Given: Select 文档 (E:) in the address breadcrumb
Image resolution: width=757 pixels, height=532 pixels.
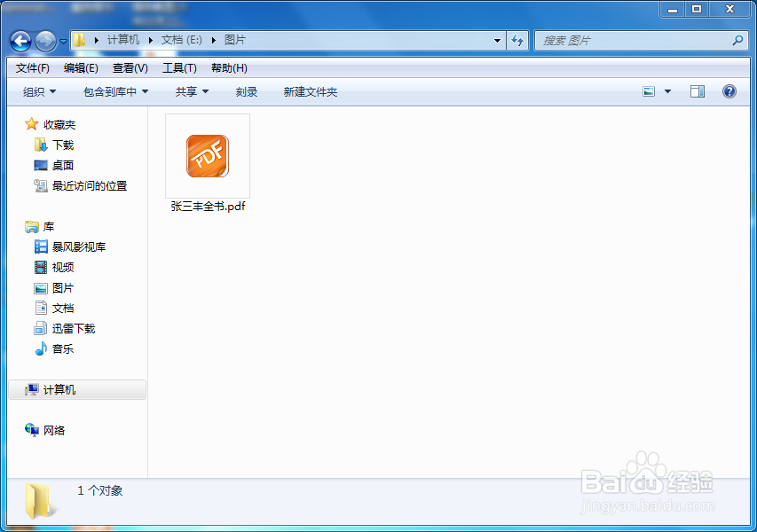Looking at the screenshot, I should pyautogui.click(x=182, y=40).
